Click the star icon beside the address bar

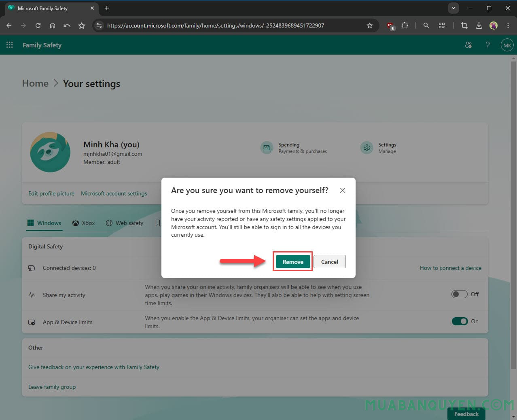[x=82, y=25]
